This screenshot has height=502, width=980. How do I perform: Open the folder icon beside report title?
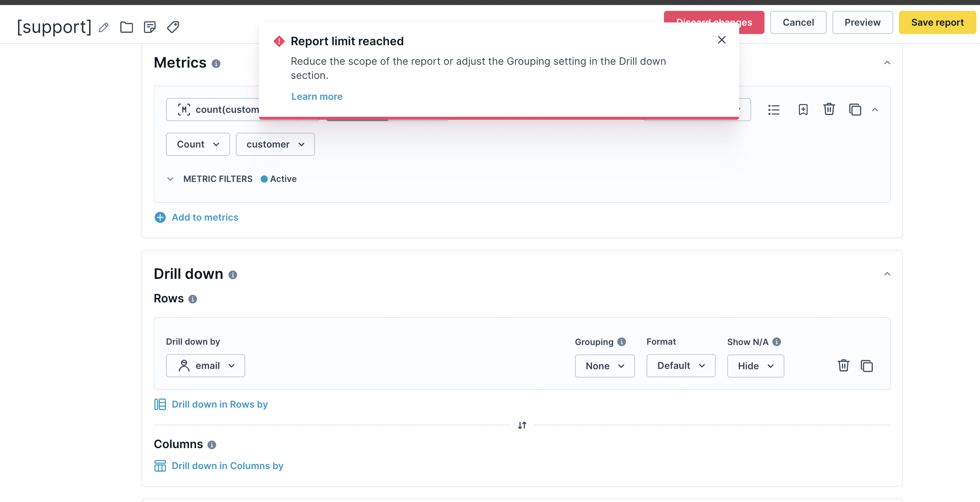(127, 27)
